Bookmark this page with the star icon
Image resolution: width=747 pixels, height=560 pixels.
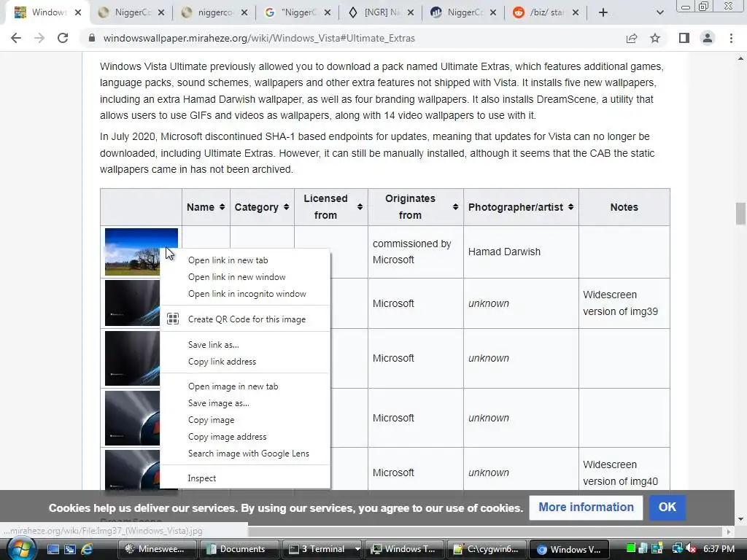[x=655, y=38]
